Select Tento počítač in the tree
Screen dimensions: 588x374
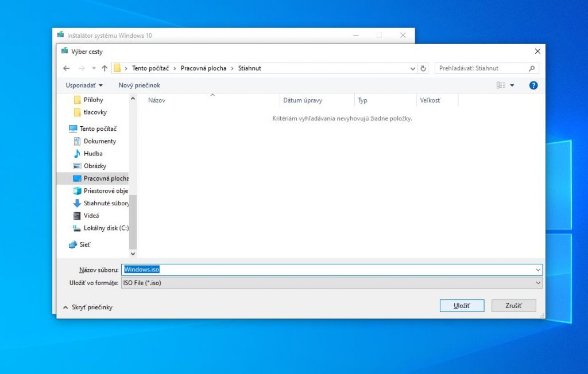coord(98,128)
